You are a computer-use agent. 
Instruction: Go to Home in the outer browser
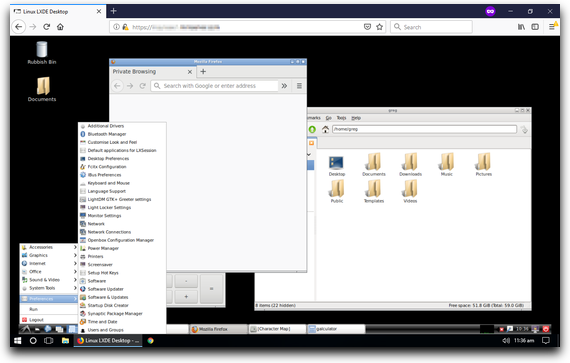click(x=60, y=27)
